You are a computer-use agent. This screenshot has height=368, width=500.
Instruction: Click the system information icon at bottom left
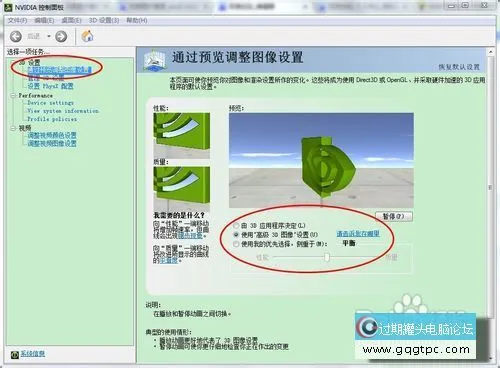[x=15, y=354]
